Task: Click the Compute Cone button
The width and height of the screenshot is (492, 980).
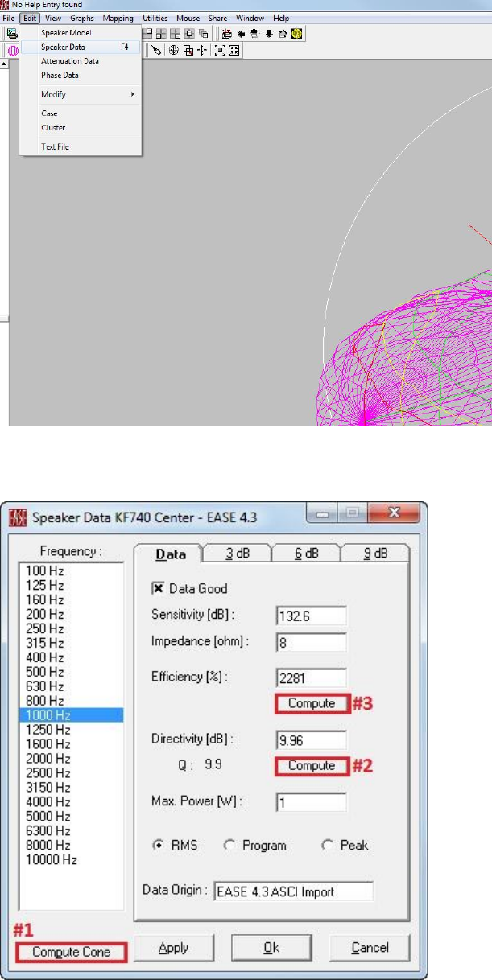Action: [x=72, y=952]
